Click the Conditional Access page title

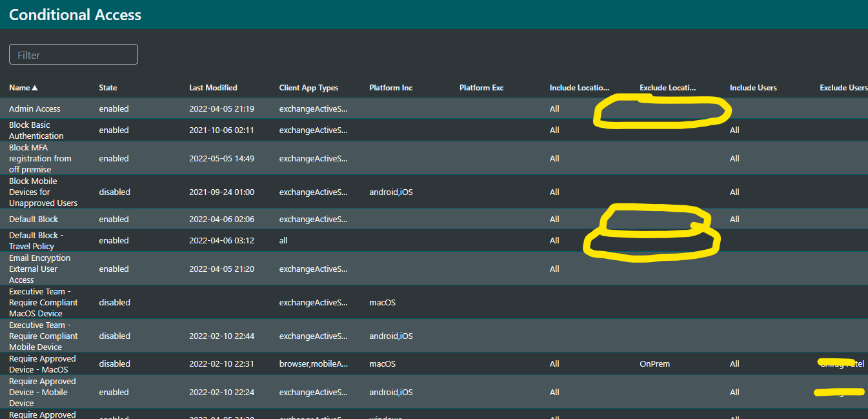tap(75, 14)
